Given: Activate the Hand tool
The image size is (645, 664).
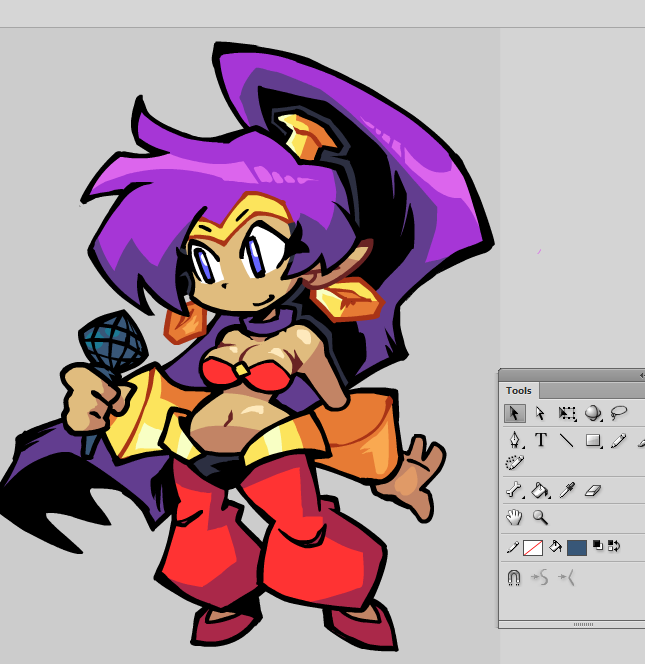Looking at the screenshot, I should point(515,517).
